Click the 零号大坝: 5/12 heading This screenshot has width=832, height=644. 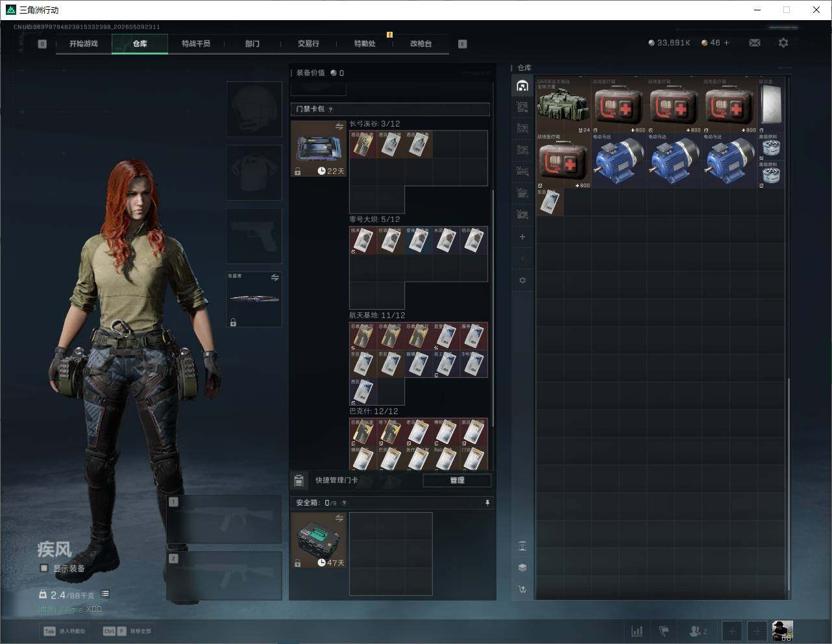tap(374, 219)
